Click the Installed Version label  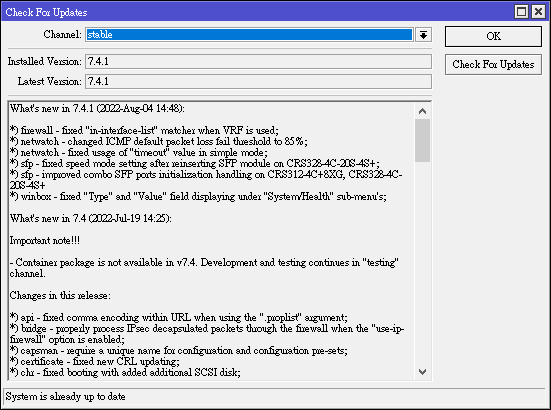pyautogui.click(x=45, y=61)
